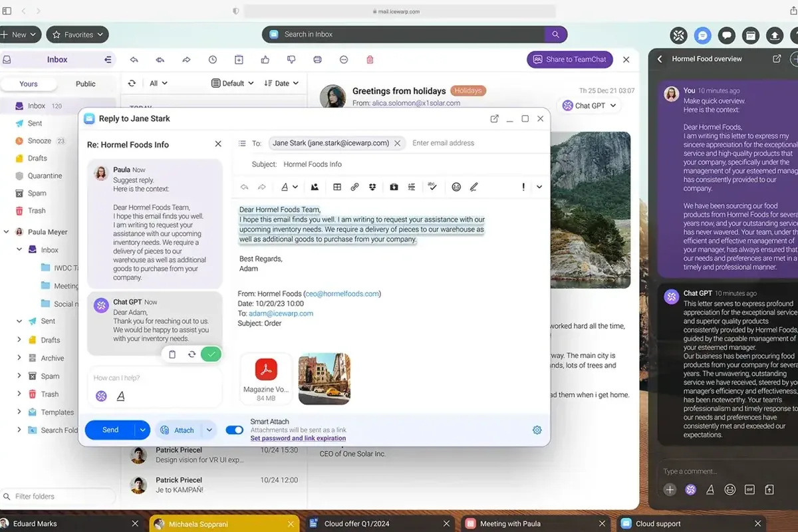The height and width of the screenshot is (532, 798).
Task: Attach a file from Dropbox
Action: pyautogui.click(x=372, y=187)
